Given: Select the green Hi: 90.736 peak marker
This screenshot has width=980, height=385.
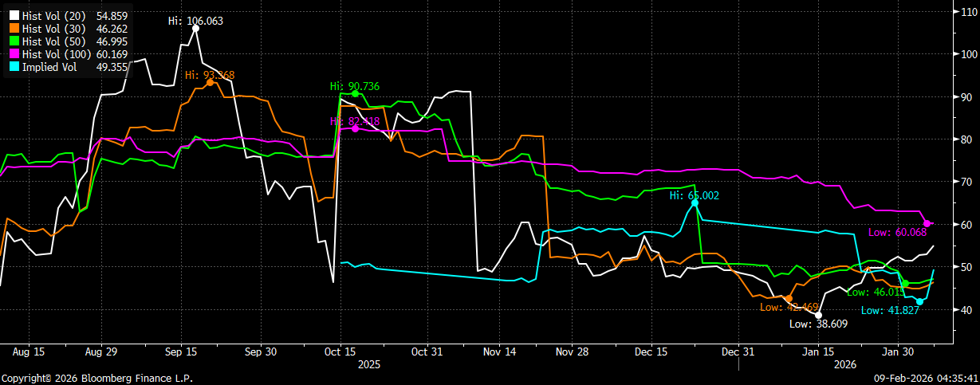Looking at the screenshot, I should click(355, 93).
